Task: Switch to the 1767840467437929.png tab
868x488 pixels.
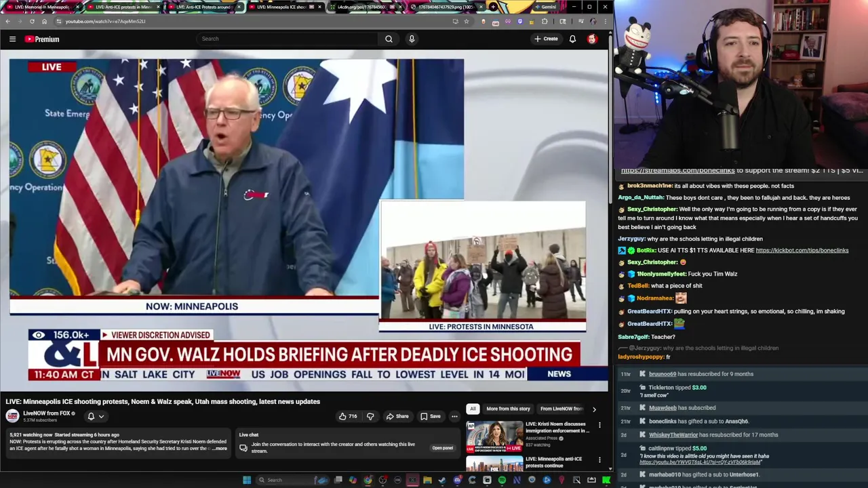Action: 447,7
